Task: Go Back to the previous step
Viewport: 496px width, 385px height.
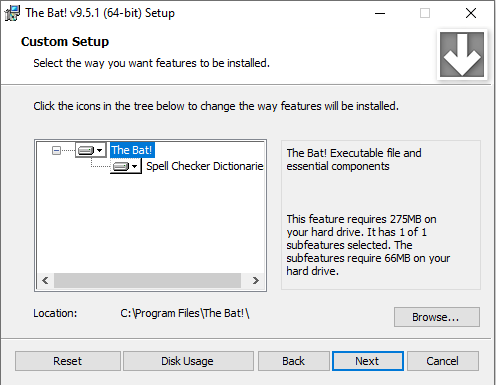Action: (293, 361)
